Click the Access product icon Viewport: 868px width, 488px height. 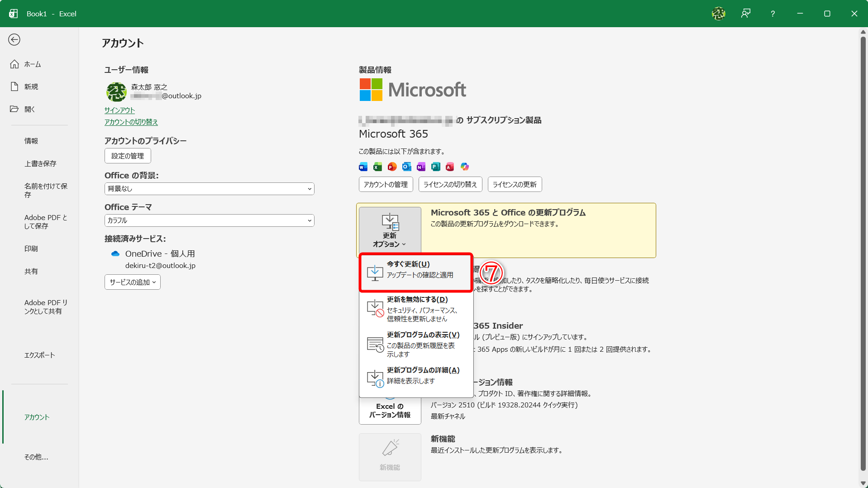(450, 167)
